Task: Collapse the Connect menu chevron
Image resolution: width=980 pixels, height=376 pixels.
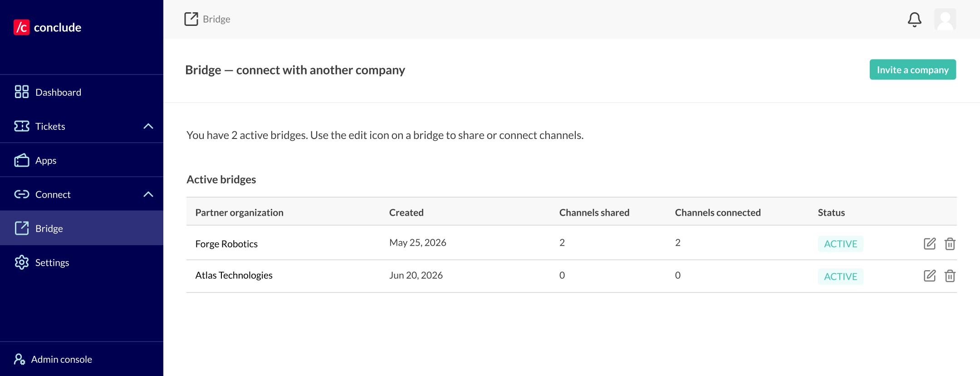Action: (148, 194)
